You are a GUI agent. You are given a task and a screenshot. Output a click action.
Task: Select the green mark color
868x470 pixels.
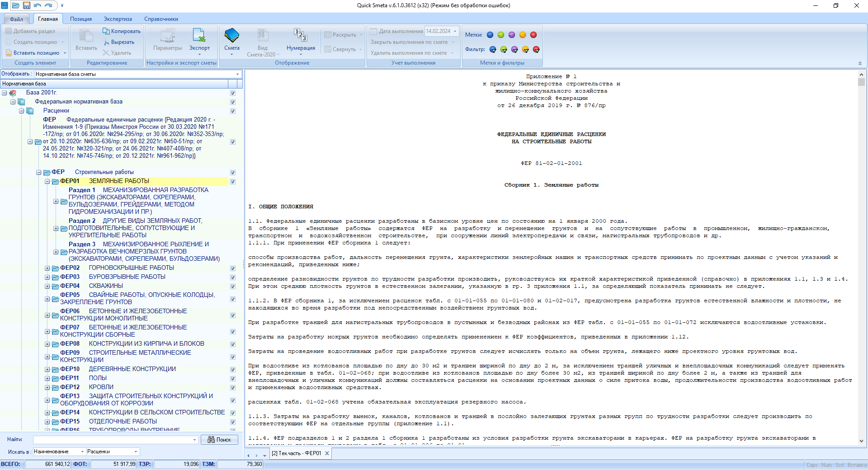[x=501, y=35]
